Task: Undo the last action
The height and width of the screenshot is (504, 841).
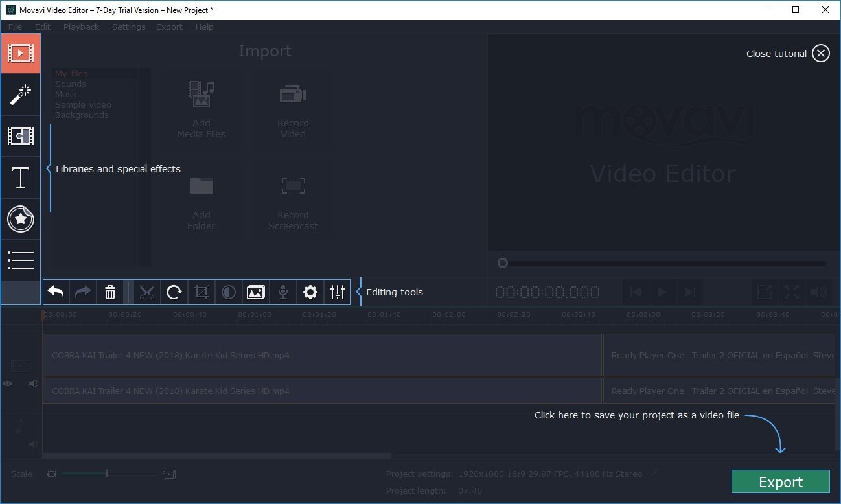Action: pyautogui.click(x=56, y=292)
